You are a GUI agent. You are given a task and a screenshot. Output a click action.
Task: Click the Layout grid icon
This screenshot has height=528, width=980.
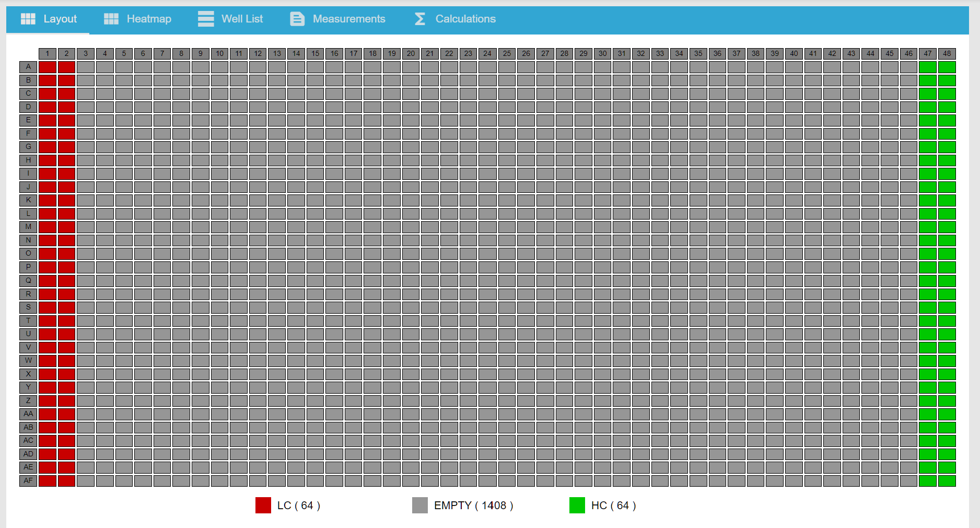pyautogui.click(x=28, y=19)
